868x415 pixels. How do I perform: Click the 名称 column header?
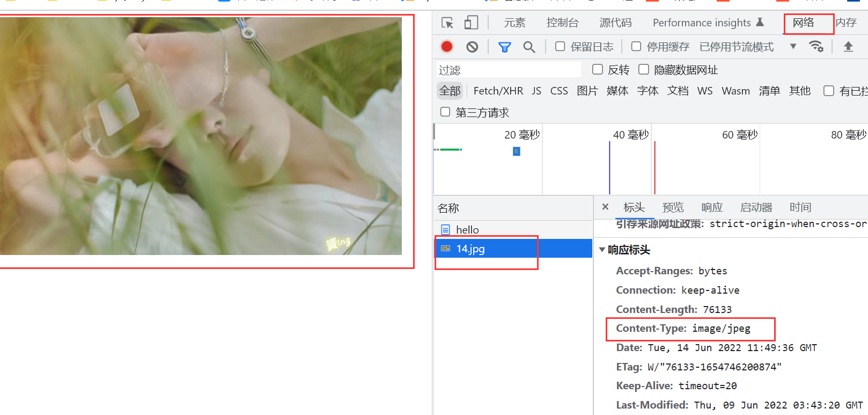click(513, 208)
